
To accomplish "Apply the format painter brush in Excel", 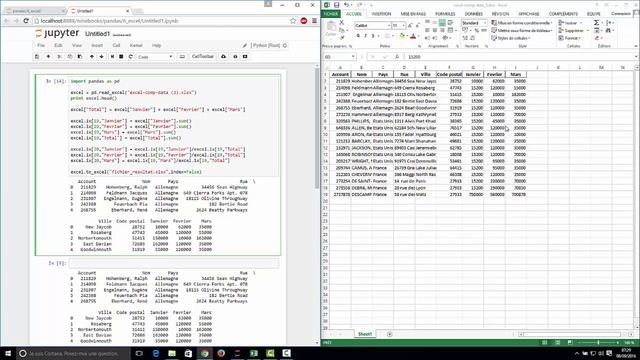I will point(342,37).
